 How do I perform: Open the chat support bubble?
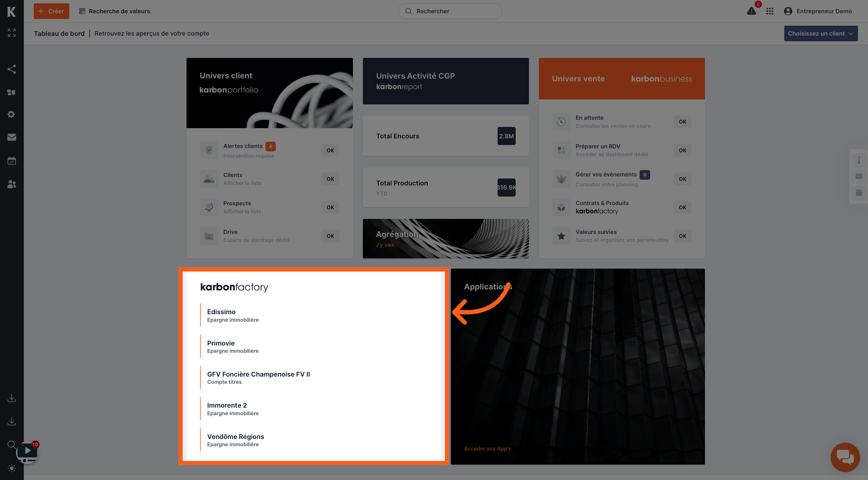click(x=845, y=457)
